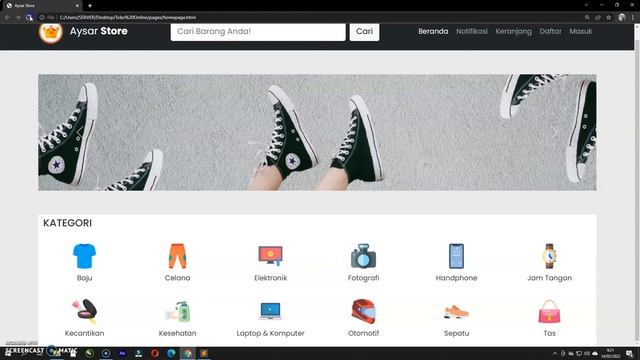Image resolution: width=640 pixels, height=360 pixels.
Task: Click the Jam Tangan category label
Action: click(549, 278)
